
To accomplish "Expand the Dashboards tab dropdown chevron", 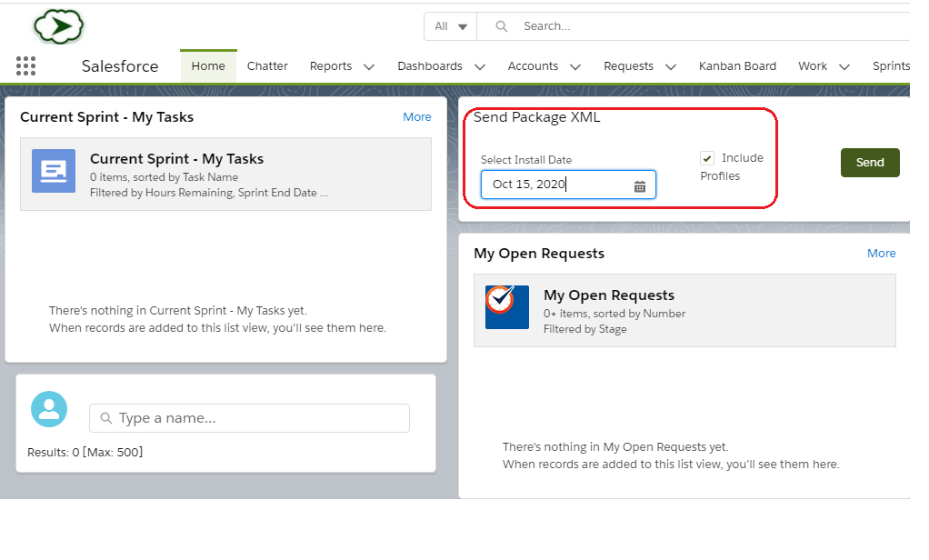I will pyautogui.click(x=480, y=66).
